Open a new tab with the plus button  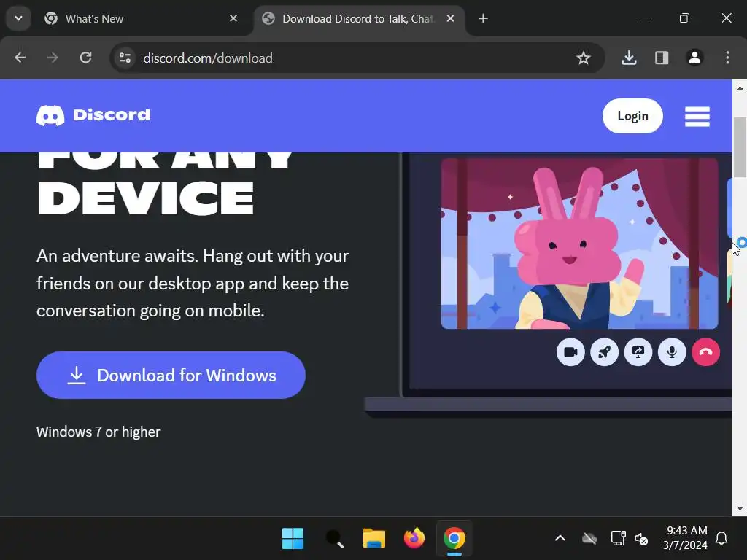click(x=483, y=18)
